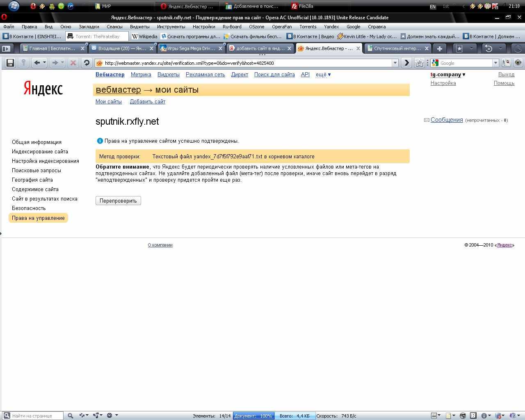Image resolution: width=525 pixels, height=420 pixels.
Task: Click the Opera logo in title bar
Action: tap(4, 17)
